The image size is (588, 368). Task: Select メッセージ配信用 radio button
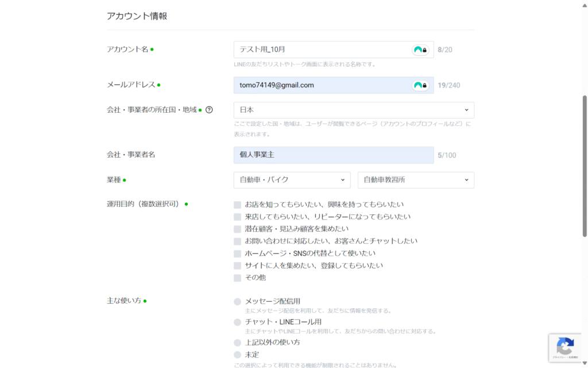[238, 301]
